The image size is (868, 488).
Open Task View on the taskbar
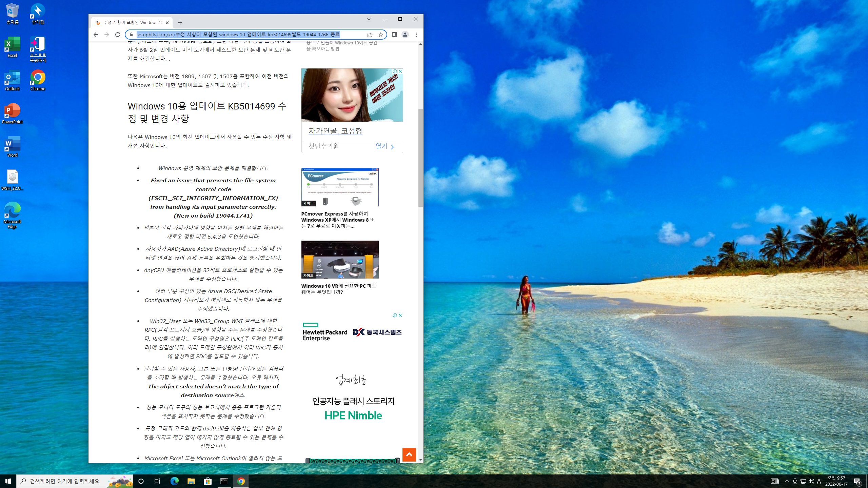(x=157, y=481)
